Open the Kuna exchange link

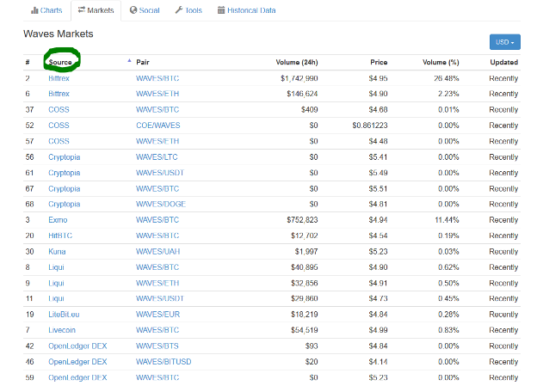[57, 252]
